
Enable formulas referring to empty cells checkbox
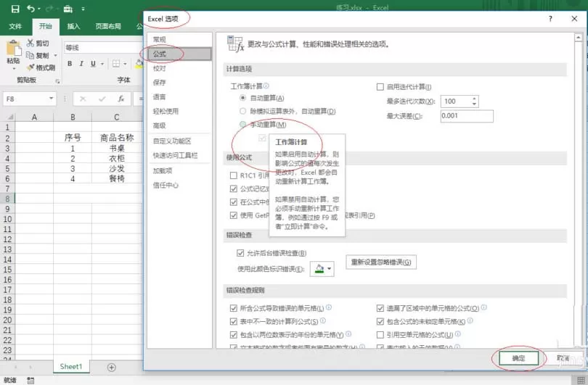380,334
